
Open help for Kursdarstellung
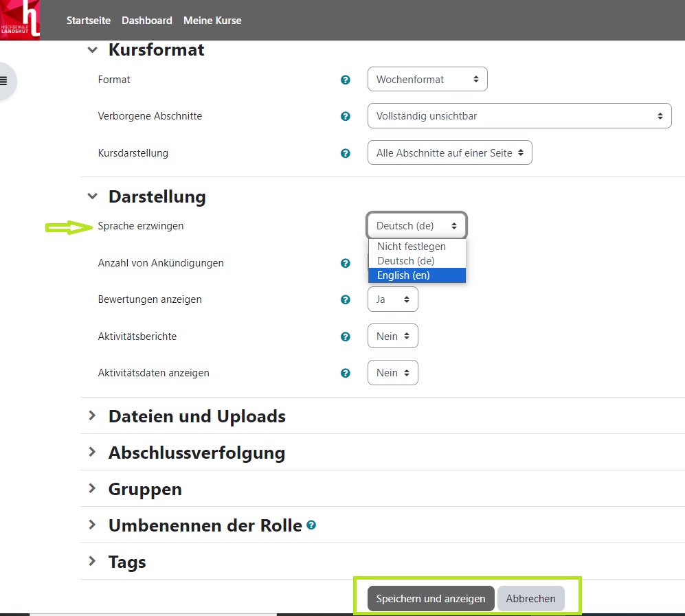346,153
